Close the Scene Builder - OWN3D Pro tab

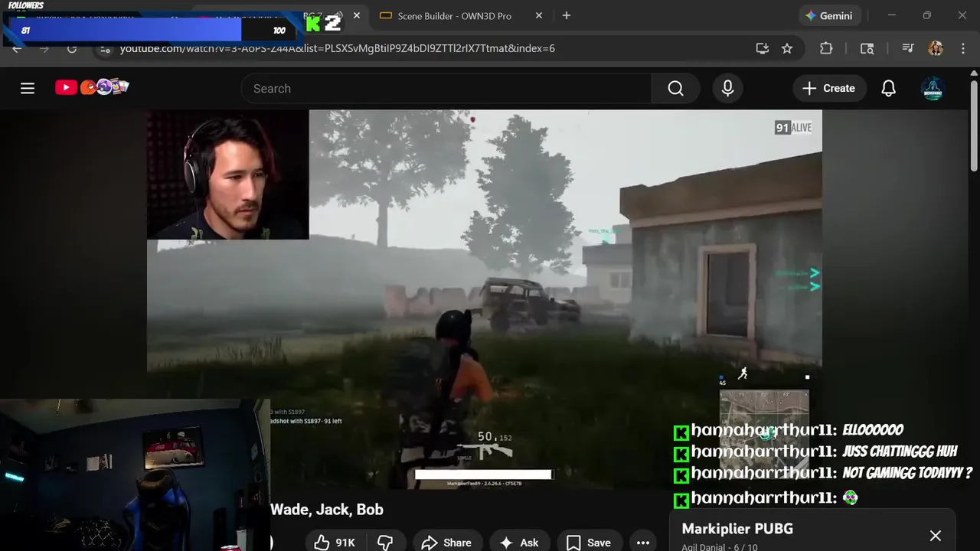coord(539,15)
